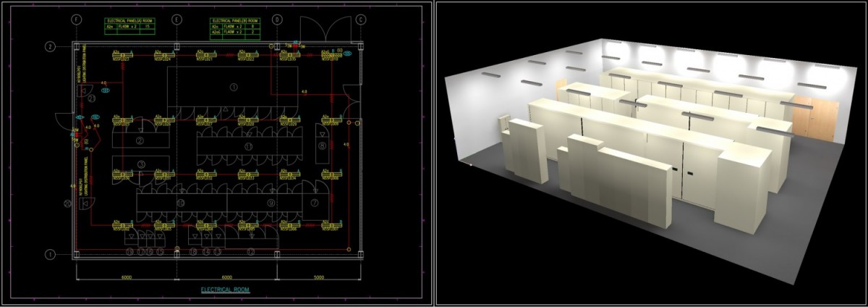The image size is (868, 307).
Task: Select grid bubble E at the top
Action: click(176, 20)
